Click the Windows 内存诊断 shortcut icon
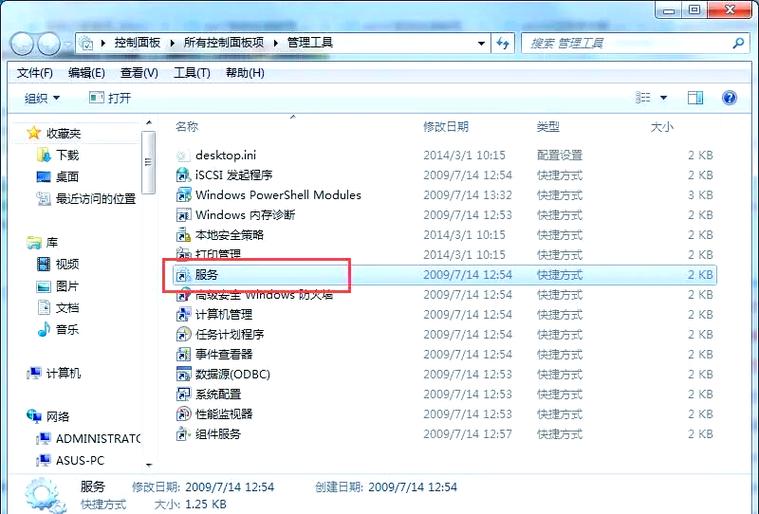Screen dimensions: 759x514 pos(183,215)
